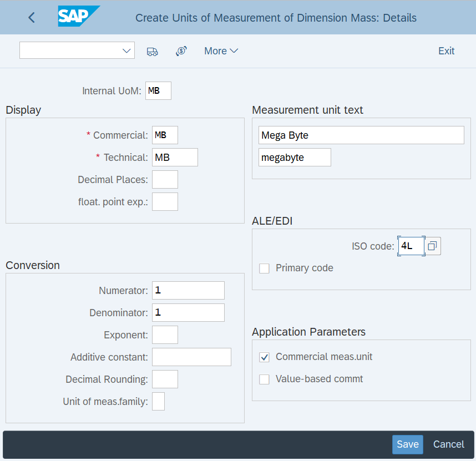This screenshot has height=461, width=476.
Task: Click the Exit button
Action: (x=446, y=51)
